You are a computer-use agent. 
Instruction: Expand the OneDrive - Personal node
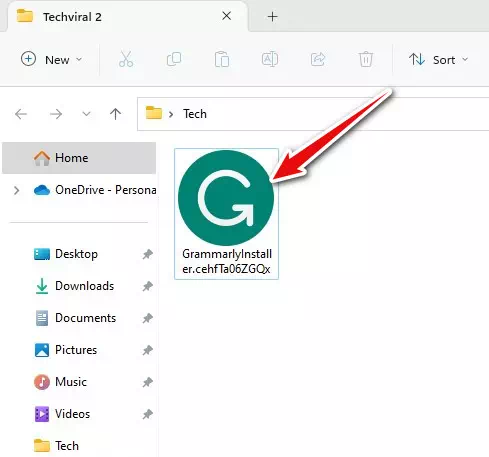(x=16, y=190)
